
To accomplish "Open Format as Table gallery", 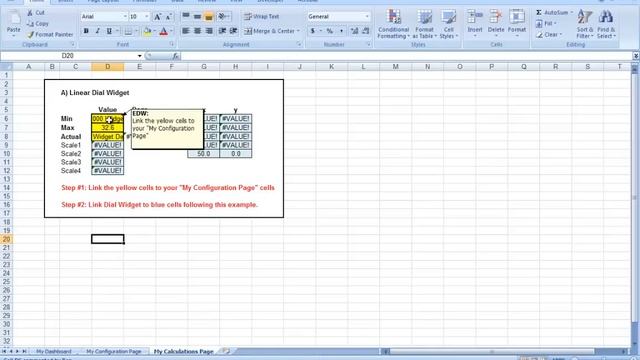I will (x=424, y=24).
